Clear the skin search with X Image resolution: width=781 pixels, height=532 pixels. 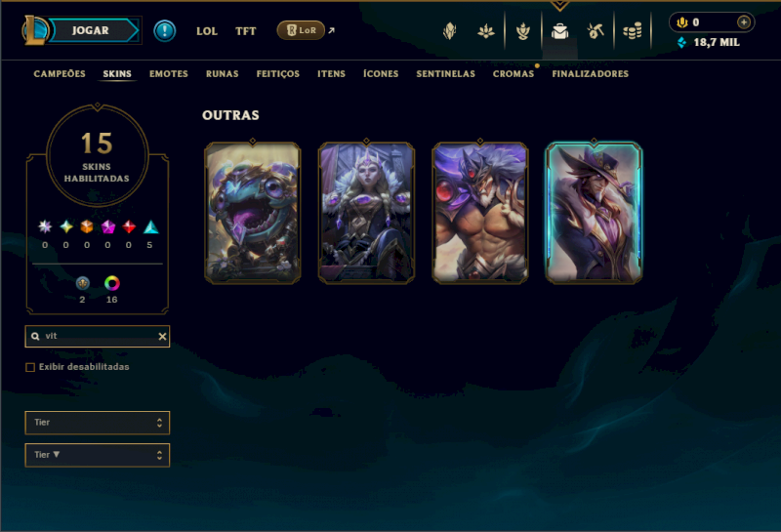[x=162, y=337]
